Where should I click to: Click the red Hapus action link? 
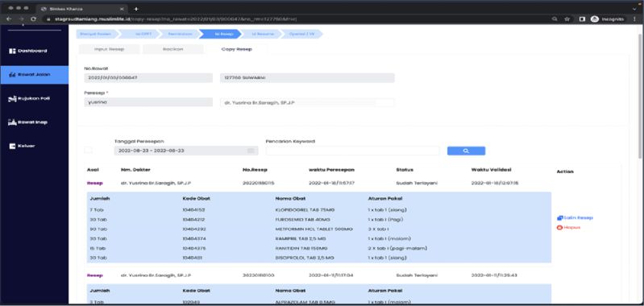tap(568, 227)
